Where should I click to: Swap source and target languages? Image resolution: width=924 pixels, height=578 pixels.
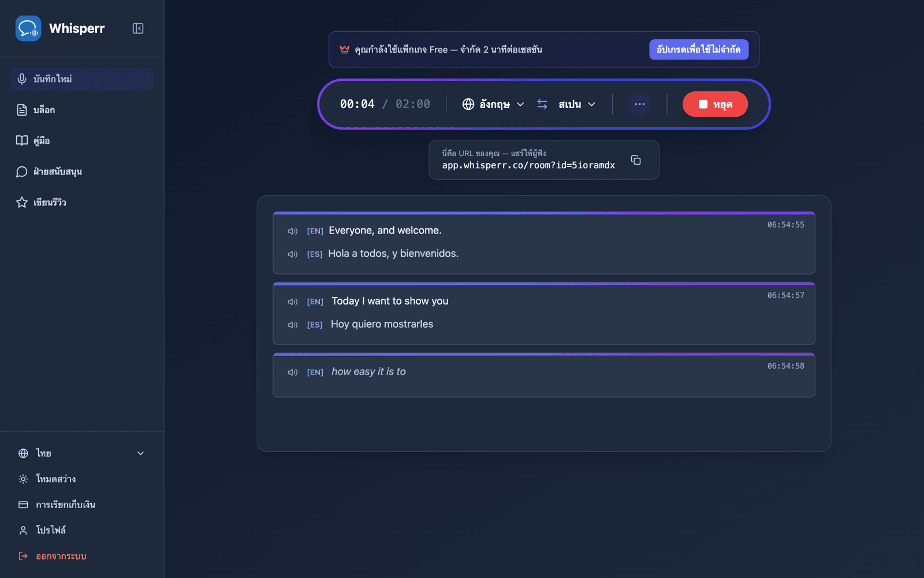coord(542,104)
